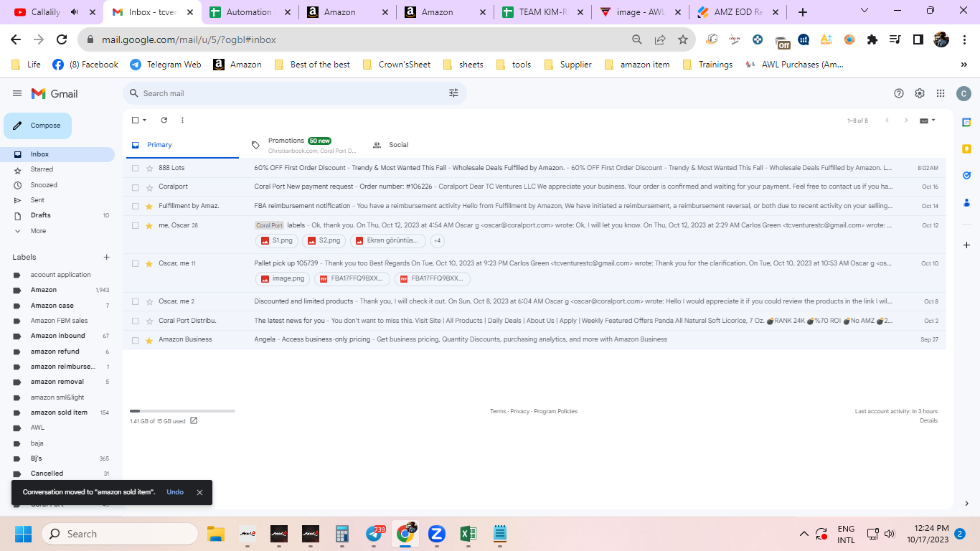Viewport: 980px width, 551px height.
Task: Open Google Contacts side panel icon
Action: [x=966, y=202]
